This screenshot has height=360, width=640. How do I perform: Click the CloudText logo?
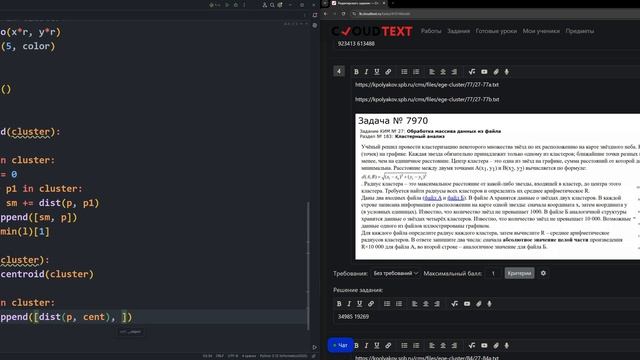coord(372,31)
